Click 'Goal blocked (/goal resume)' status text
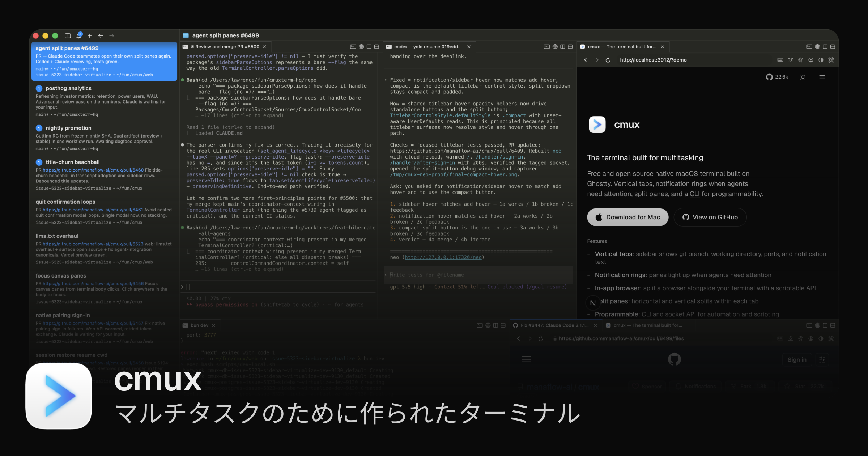This screenshot has height=456, width=868. 527,287
